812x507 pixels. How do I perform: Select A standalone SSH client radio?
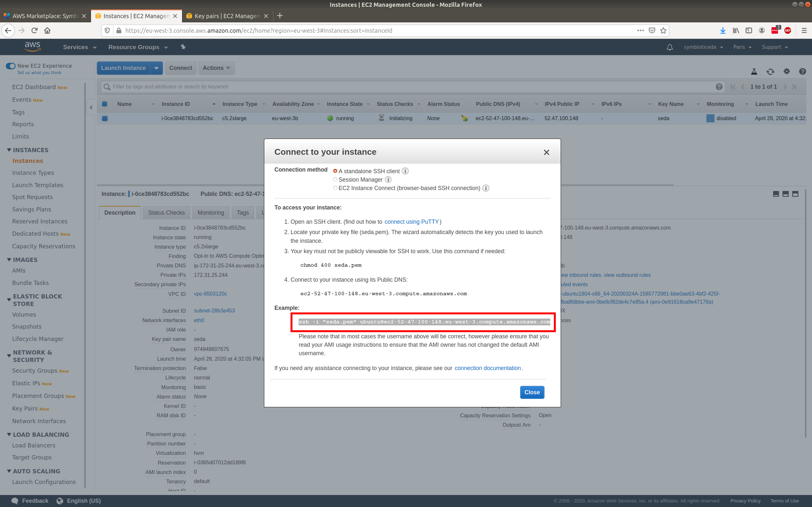(x=335, y=171)
